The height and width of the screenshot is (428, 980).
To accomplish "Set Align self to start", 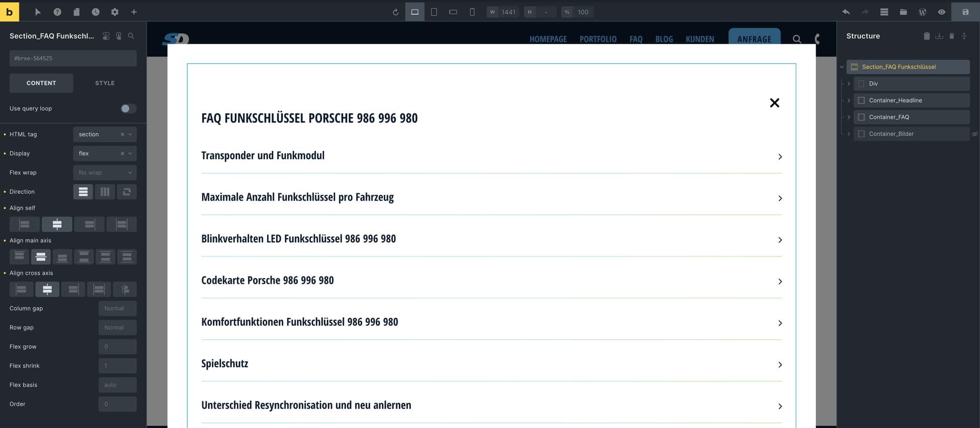I will click(24, 224).
